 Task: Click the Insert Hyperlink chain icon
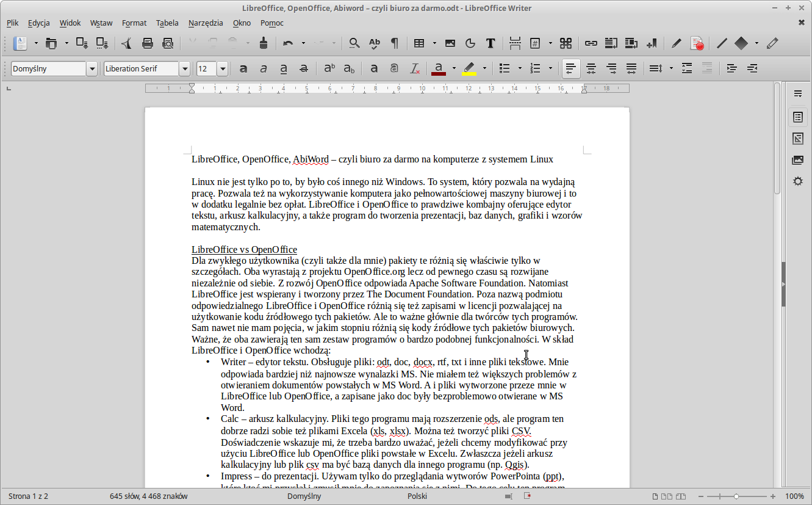pyautogui.click(x=591, y=43)
